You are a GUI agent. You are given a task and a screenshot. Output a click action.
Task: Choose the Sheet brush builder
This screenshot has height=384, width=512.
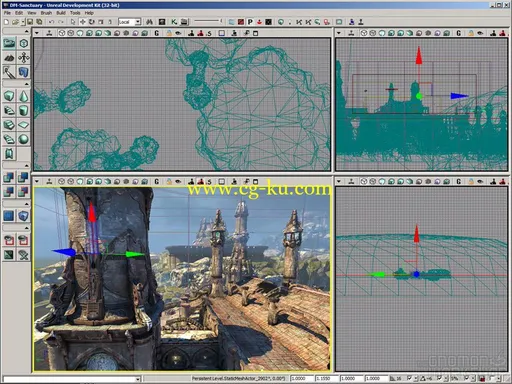tap(23, 125)
